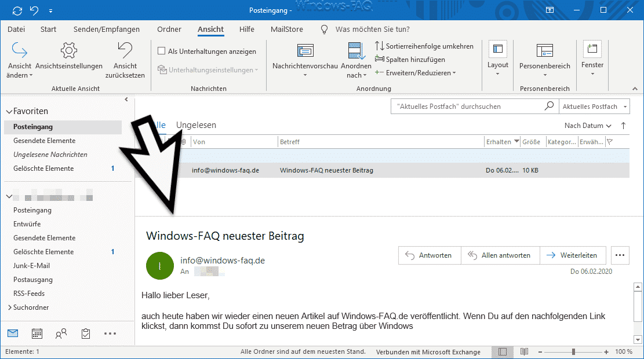The width and height of the screenshot is (644, 359).
Task: Select Posteingang under Favoriten
Action: pyautogui.click(x=63, y=127)
